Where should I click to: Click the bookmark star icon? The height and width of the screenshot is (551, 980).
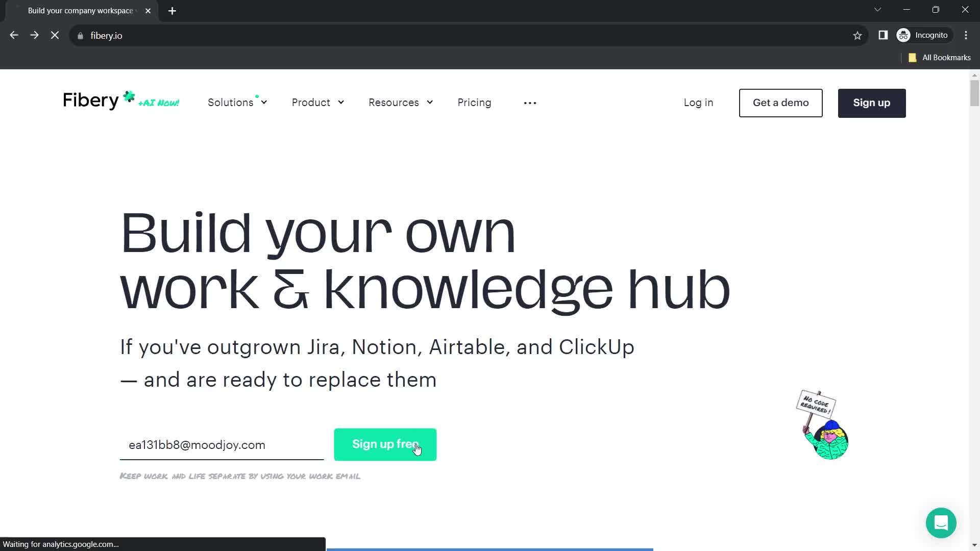[858, 35]
